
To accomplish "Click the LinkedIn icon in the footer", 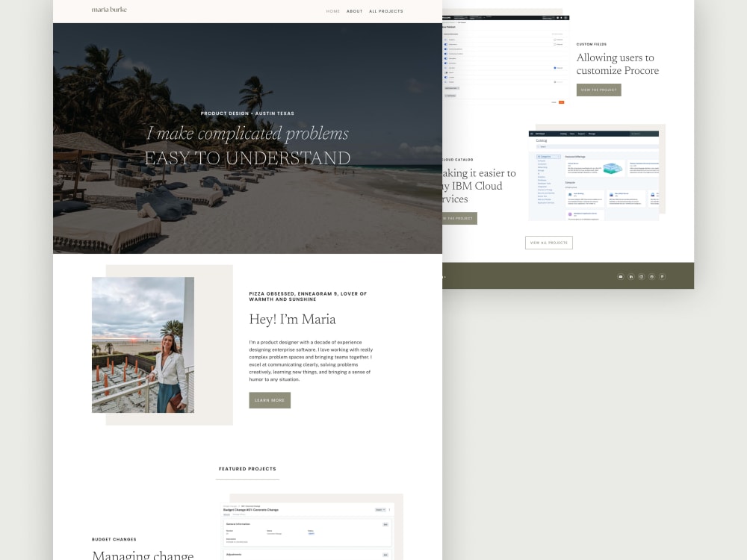I will click(x=631, y=276).
